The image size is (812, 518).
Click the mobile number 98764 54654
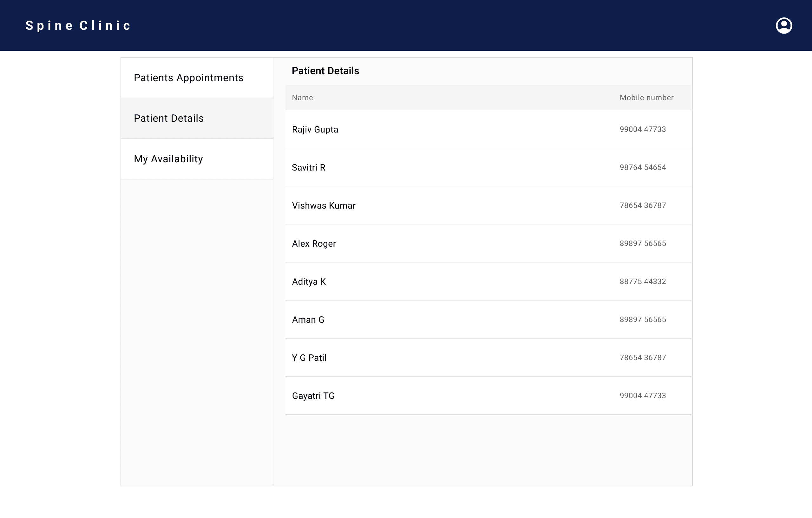click(x=642, y=167)
